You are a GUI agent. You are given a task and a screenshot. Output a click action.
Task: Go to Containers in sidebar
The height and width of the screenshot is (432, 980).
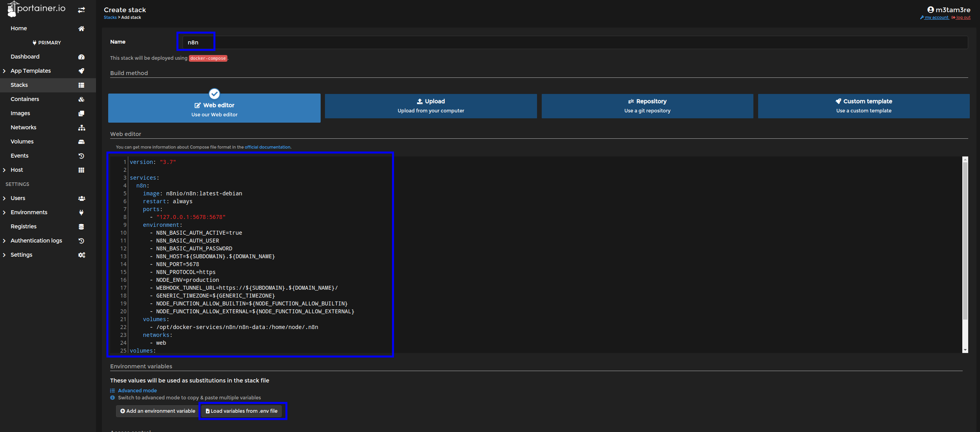pyautogui.click(x=48, y=99)
